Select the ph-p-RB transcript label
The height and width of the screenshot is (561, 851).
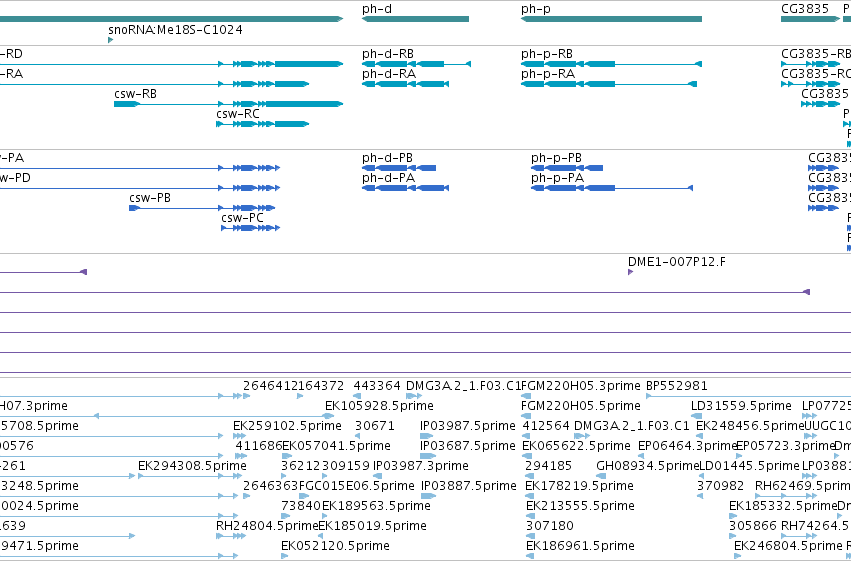(x=547, y=54)
